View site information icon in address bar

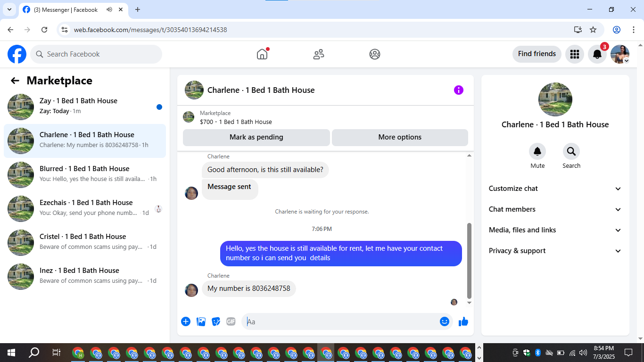point(65,30)
